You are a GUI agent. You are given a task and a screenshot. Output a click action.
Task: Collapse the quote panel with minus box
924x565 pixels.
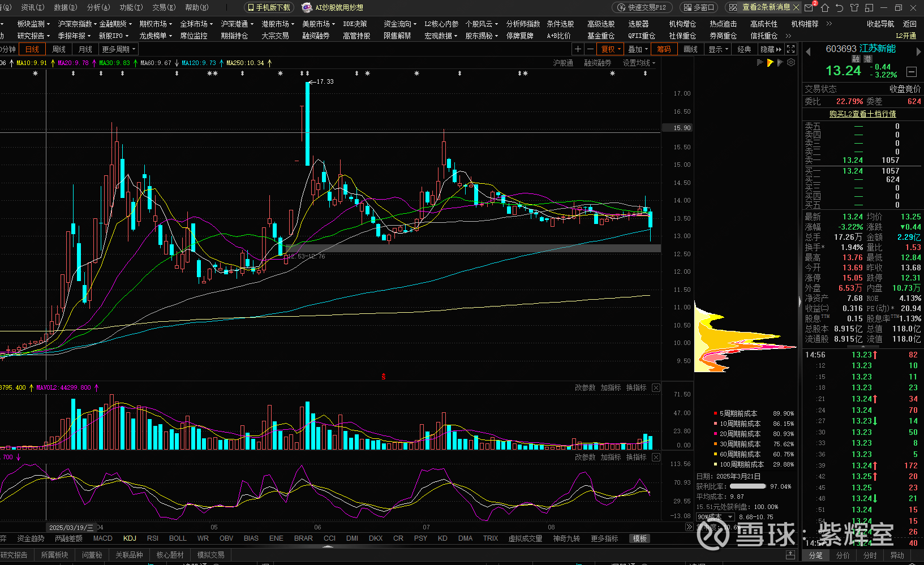pyautogui.click(x=912, y=72)
